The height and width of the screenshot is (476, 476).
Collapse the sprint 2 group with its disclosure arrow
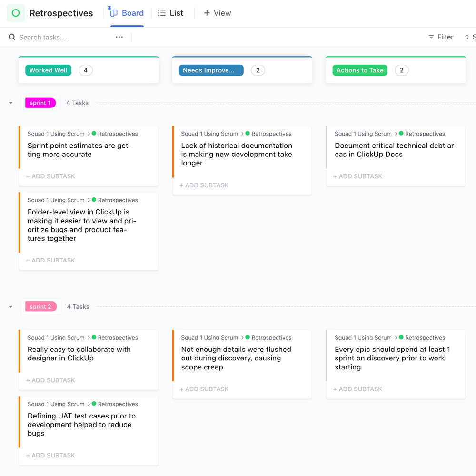(x=10, y=307)
